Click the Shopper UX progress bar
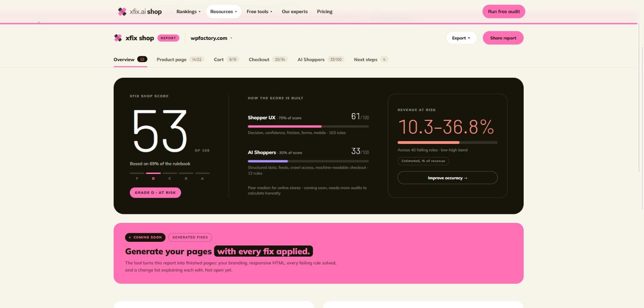644x308 pixels. (x=308, y=127)
